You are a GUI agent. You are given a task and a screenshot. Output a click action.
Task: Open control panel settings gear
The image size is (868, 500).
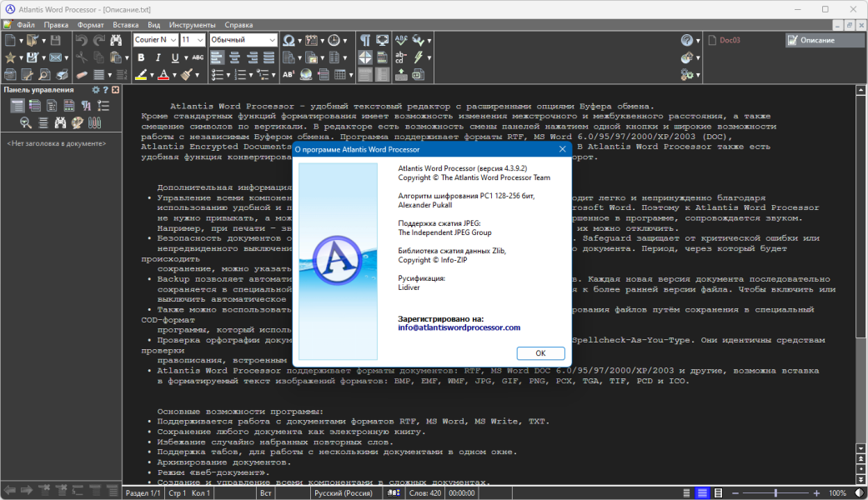(95, 90)
